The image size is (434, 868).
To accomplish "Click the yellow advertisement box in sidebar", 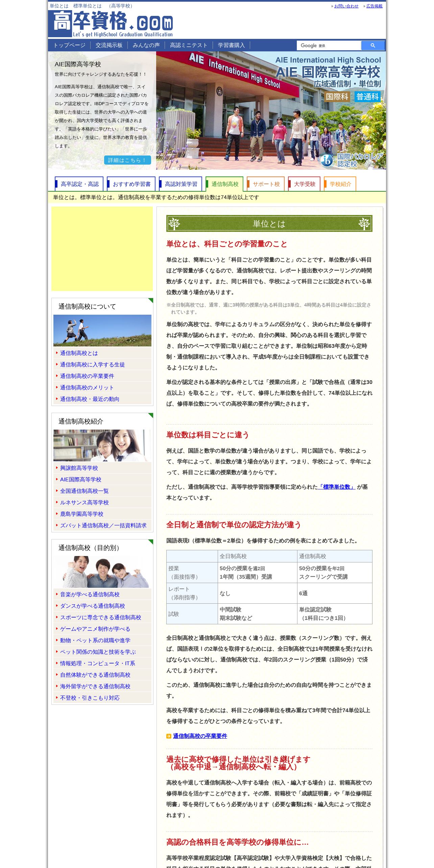I will coord(102,249).
